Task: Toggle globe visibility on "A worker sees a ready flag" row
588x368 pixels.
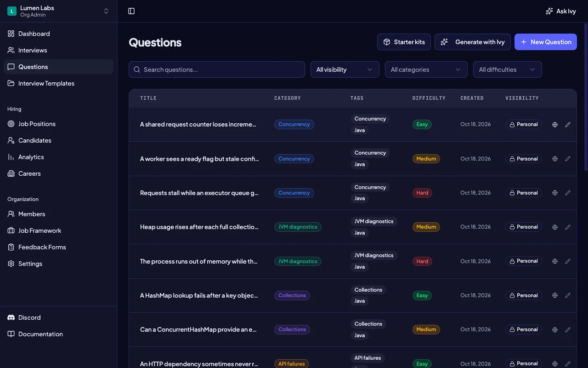Action: 555,159
